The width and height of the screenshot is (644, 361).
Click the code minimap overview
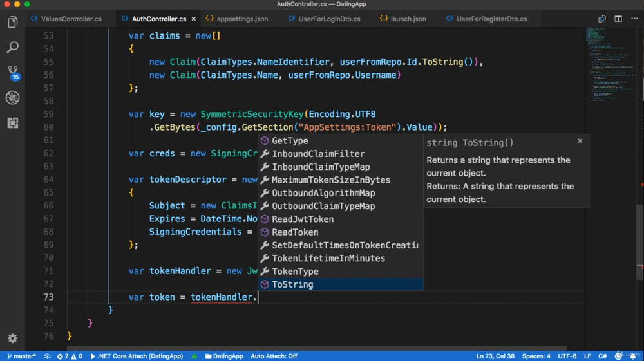611,66
